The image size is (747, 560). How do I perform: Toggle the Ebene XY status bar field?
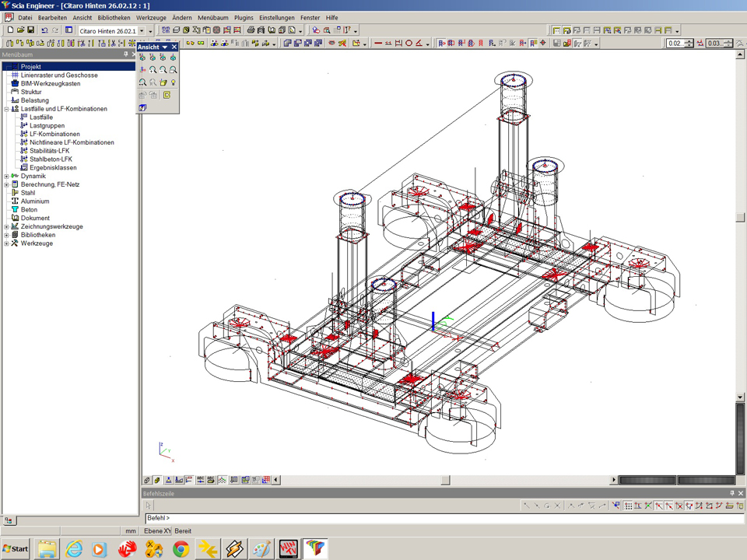[x=157, y=531]
